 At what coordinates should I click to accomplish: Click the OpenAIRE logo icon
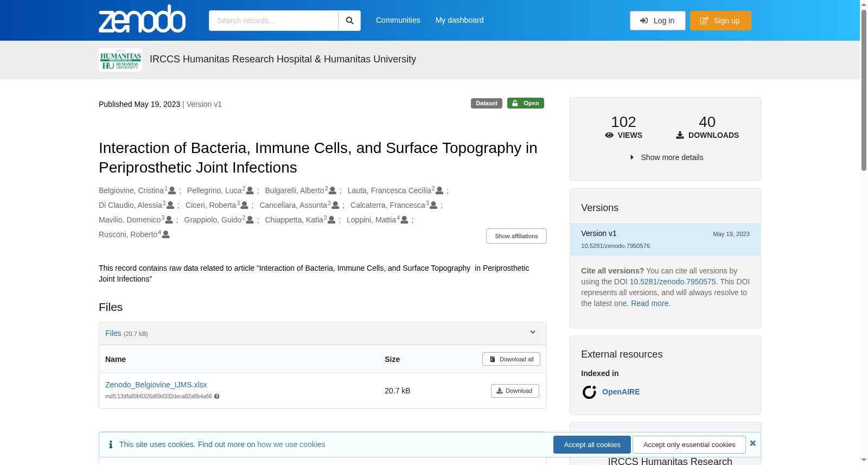(x=589, y=392)
